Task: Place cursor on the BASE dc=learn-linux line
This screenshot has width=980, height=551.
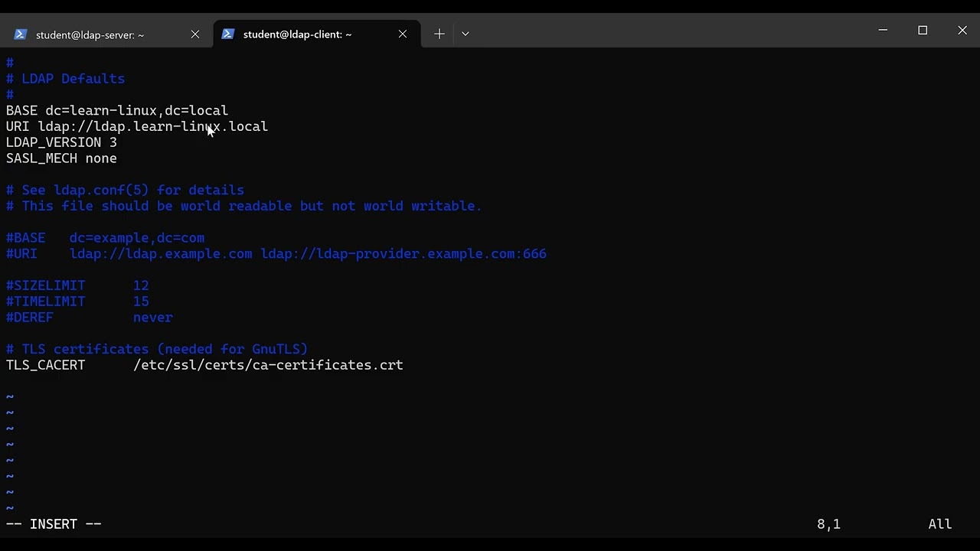Action: pos(117,110)
